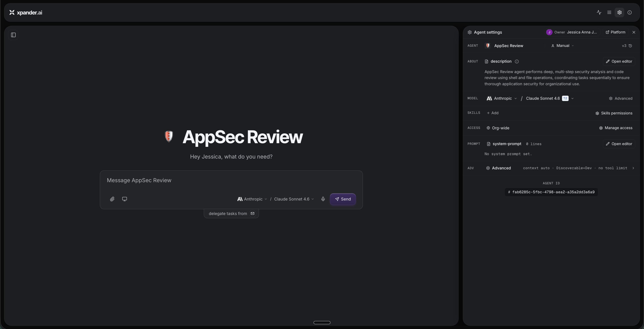Copy the agent ID fab6285c value
This screenshot has height=329, width=644.
[x=551, y=192]
